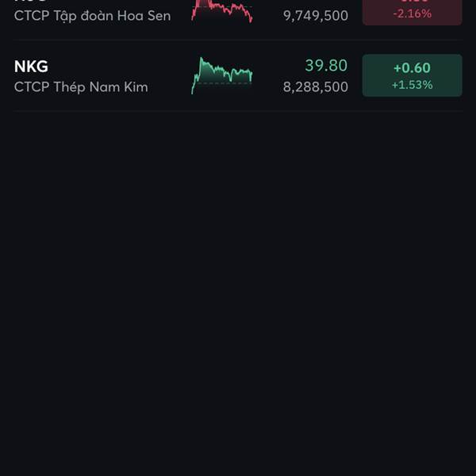The width and height of the screenshot is (476, 476).
Task: Click Hoa Sen volume 9,749,500
Action: tap(316, 16)
